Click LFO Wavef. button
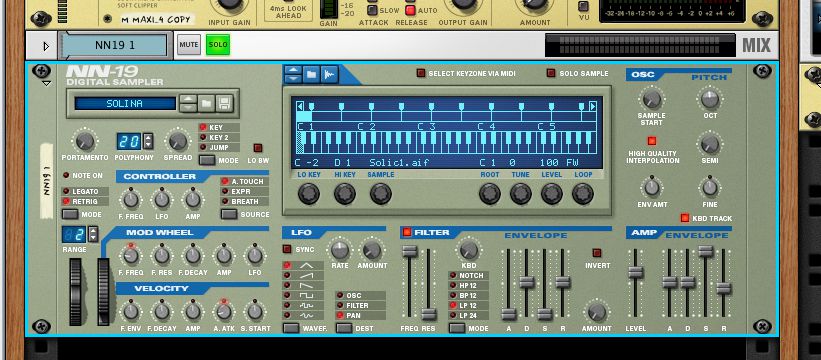 click(x=291, y=328)
